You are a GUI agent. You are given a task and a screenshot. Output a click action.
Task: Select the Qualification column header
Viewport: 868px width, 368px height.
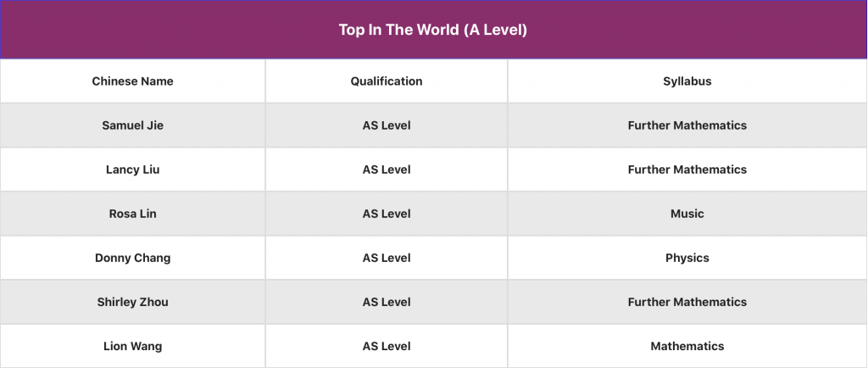(387, 81)
